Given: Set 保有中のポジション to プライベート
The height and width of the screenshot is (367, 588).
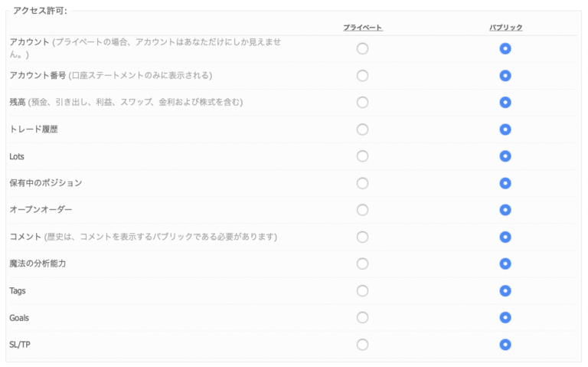Looking at the screenshot, I should [362, 183].
